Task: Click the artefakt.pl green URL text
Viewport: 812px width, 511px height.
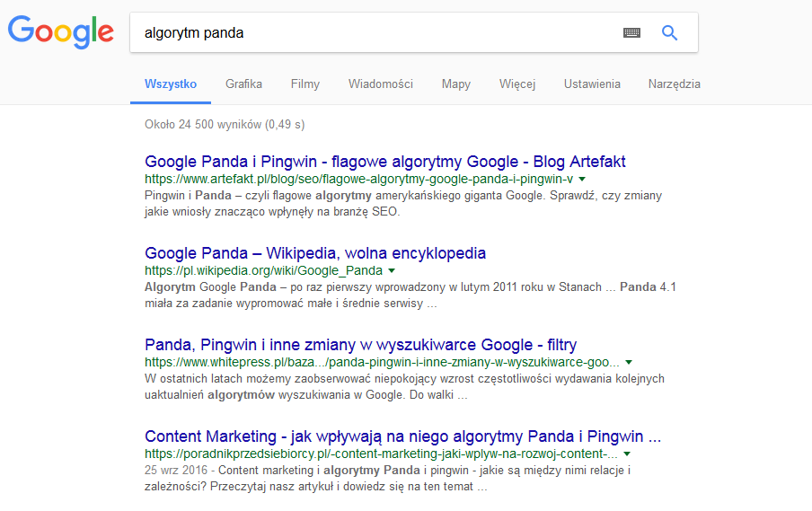Action: point(359,179)
